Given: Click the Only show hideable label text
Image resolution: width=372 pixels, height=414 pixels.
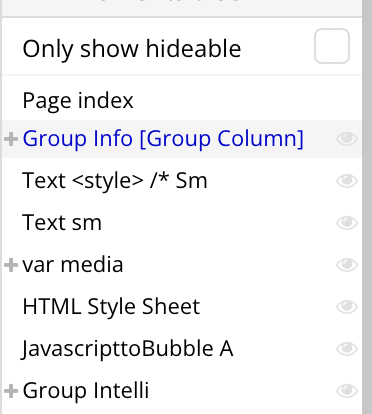Looking at the screenshot, I should coord(132,49).
